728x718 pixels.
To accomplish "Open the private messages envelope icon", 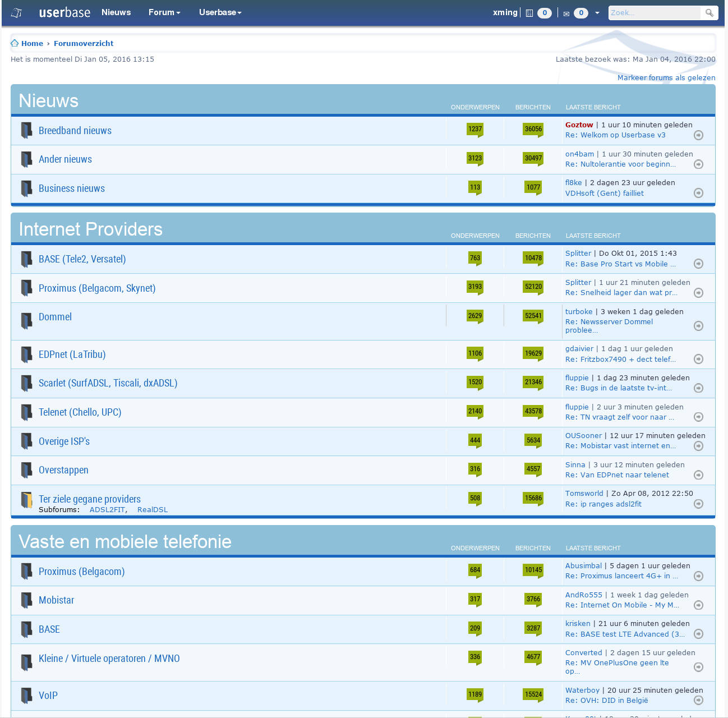I will pyautogui.click(x=566, y=13).
